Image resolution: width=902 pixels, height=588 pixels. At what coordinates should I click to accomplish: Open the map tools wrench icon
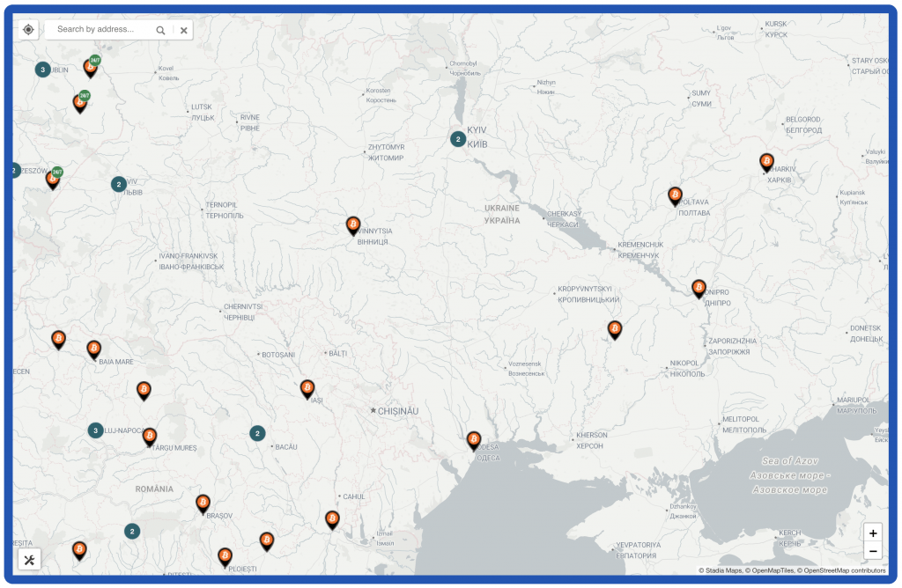[x=29, y=560]
